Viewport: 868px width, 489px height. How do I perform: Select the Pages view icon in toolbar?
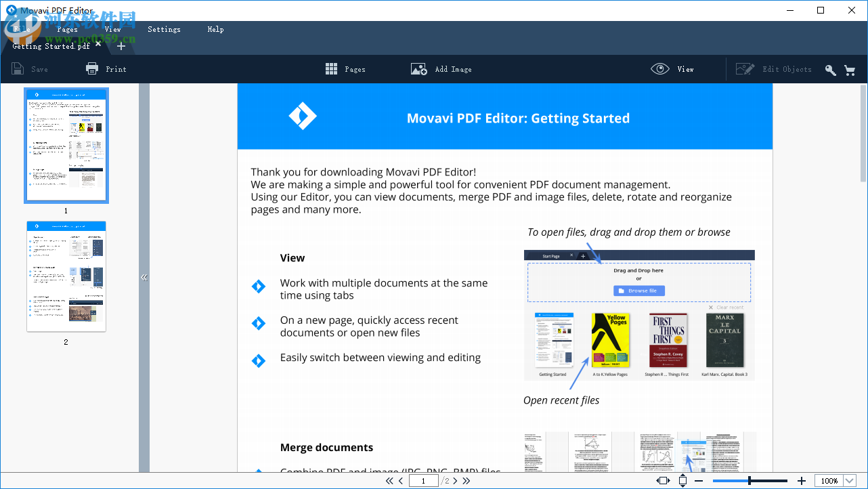click(x=331, y=68)
